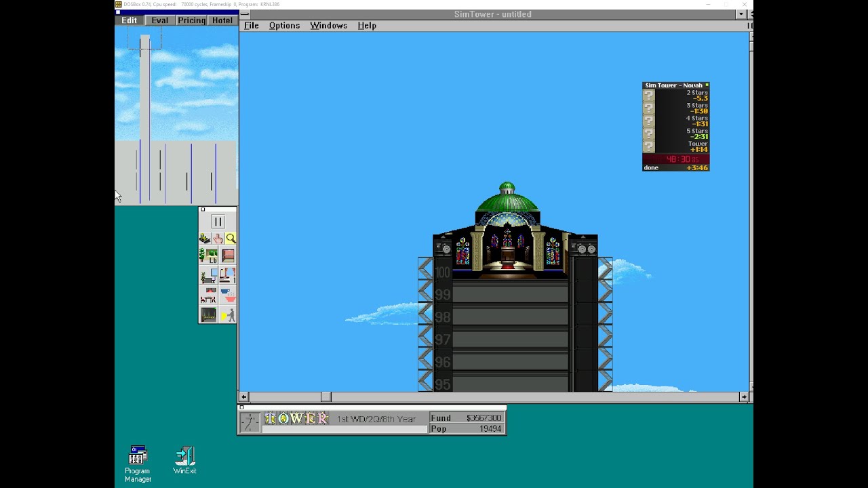Click the floor 97 label
Viewport: 868px width, 488px height.
pos(443,340)
